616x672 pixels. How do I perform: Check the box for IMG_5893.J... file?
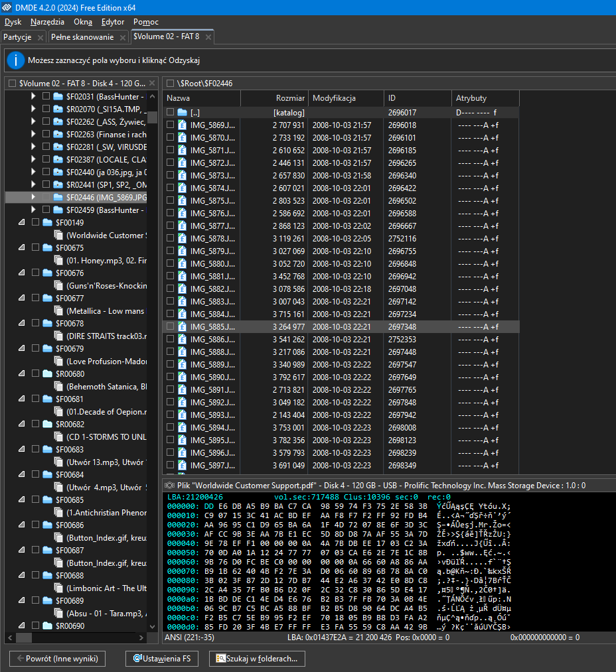point(171,415)
